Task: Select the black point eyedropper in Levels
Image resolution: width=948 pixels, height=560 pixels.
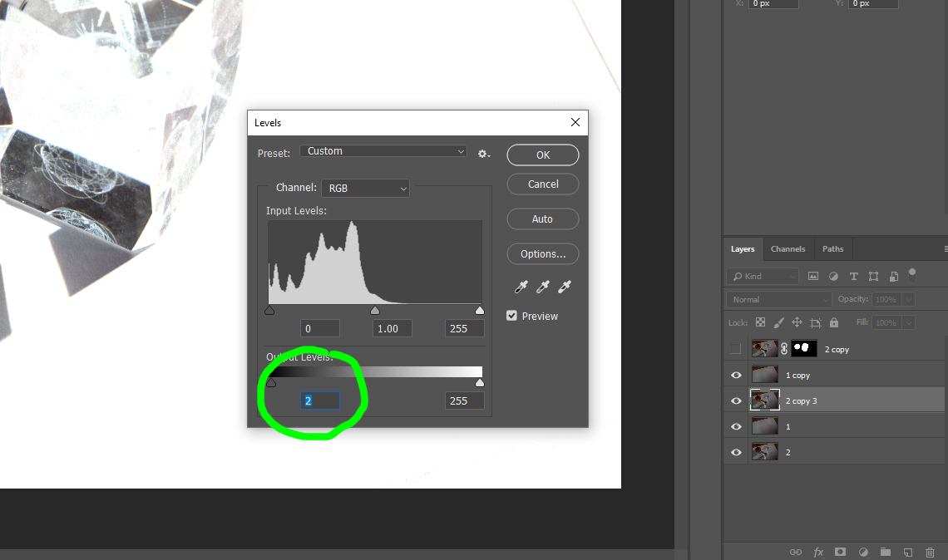Action: point(521,287)
